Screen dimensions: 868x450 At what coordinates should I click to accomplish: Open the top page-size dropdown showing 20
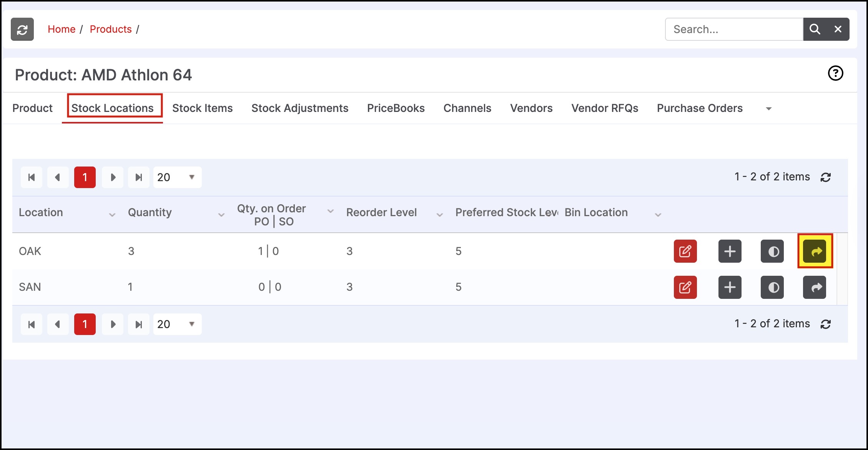(177, 177)
